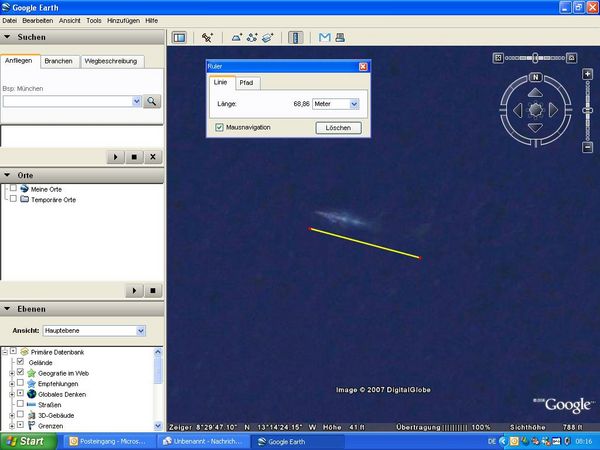Switch to the Branchen tab

coord(59,61)
